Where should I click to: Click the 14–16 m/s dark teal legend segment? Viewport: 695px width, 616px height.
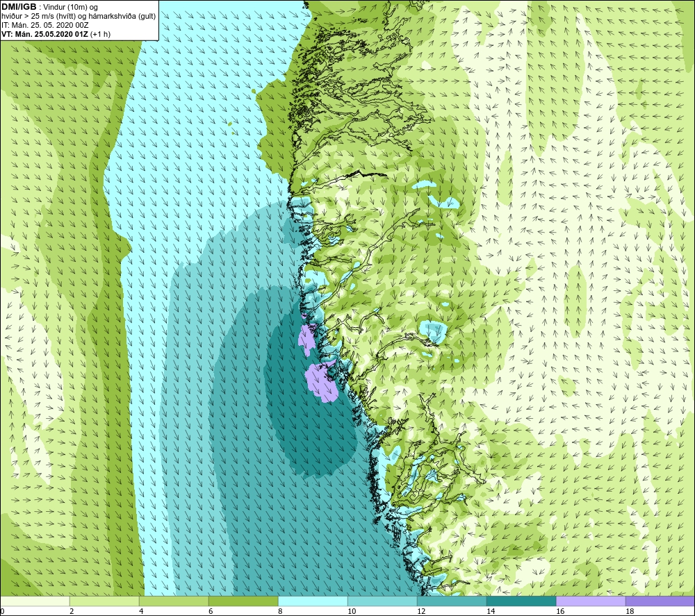[x=521, y=601]
